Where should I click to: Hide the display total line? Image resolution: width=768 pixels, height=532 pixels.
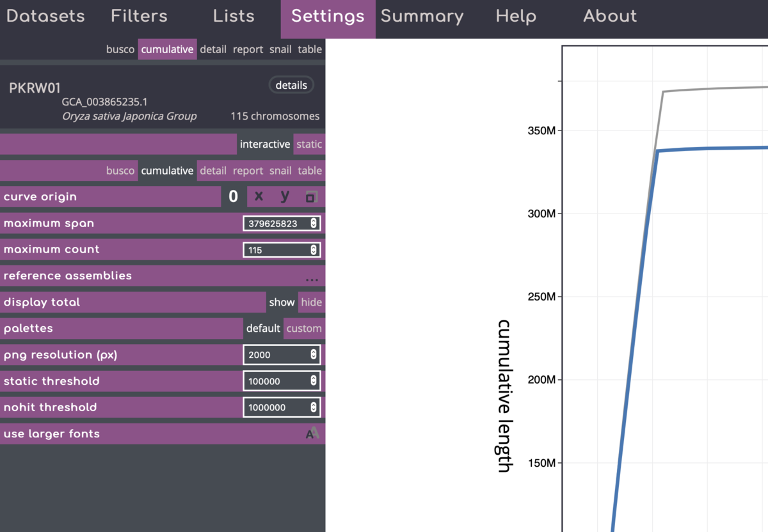click(x=312, y=302)
